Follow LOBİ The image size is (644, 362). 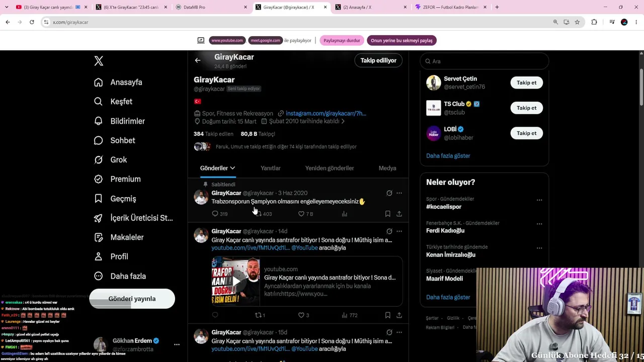pos(526,133)
